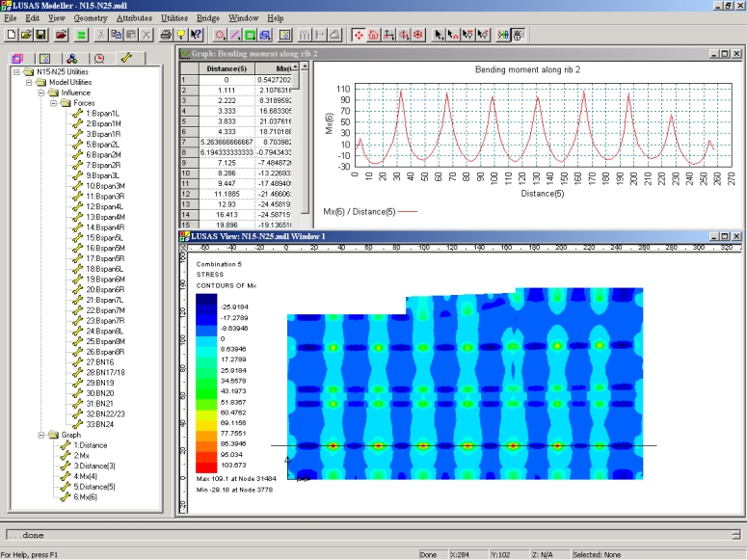The width and height of the screenshot is (747, 560).
Task: Click the red 103.673 contour legend swatch
Action: tap(207, 467)
